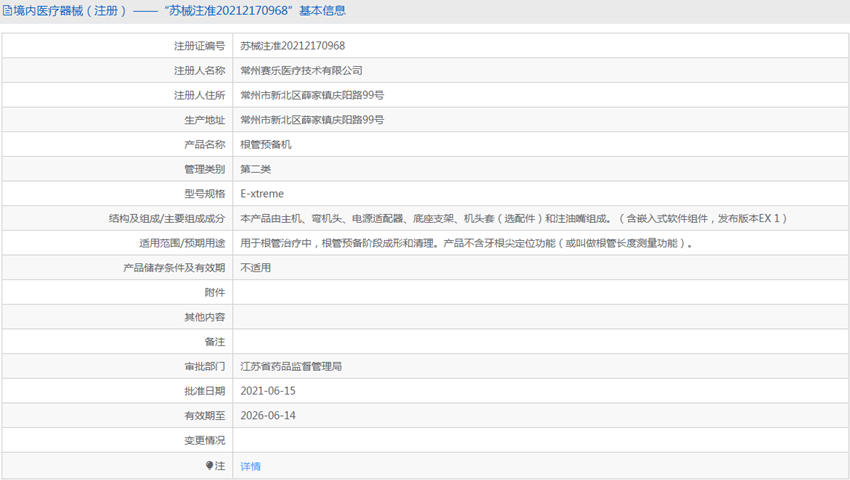Click the 产品储存条件及有效期 label
The height and width of the screenshot is (480, 850).
(174, 268)
